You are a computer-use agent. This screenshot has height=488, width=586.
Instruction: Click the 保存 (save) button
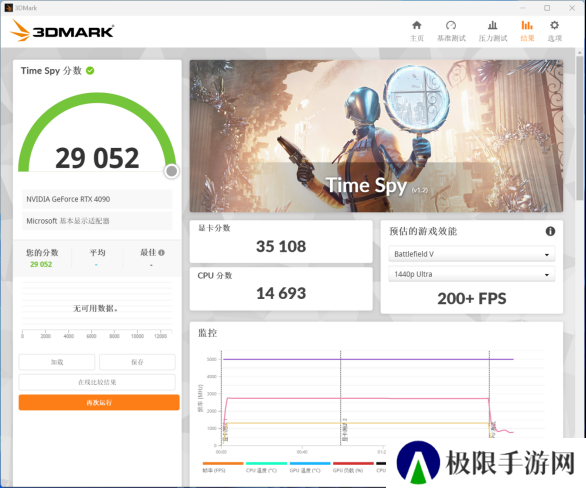tap(137, 362)
